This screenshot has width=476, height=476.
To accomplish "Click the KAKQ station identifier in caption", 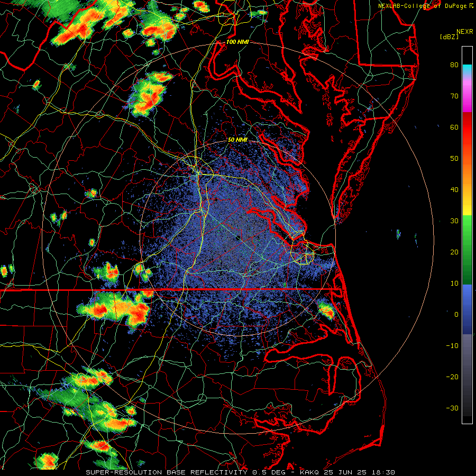I will [310, 472].
